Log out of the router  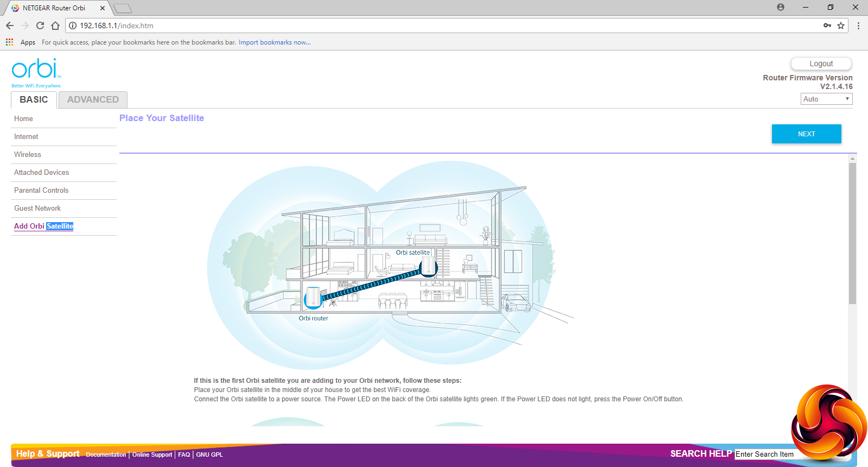[x=821, y=64]
